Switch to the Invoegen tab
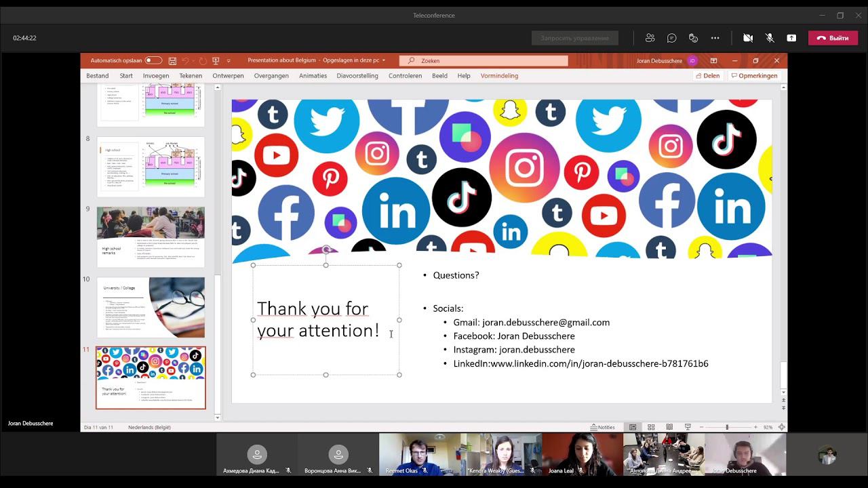The image size is (868, 488). click(156, 76)
